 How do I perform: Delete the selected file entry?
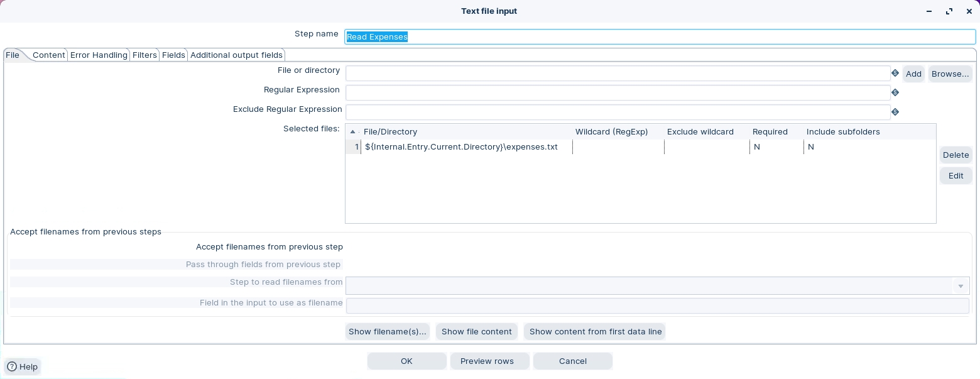click(x=955, y=155)
